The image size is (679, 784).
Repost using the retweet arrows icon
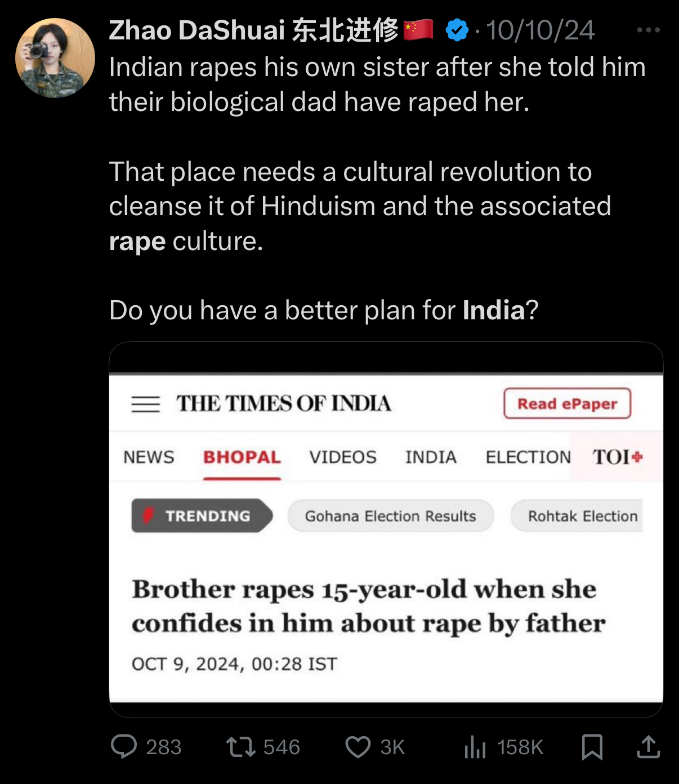(241, 747)
